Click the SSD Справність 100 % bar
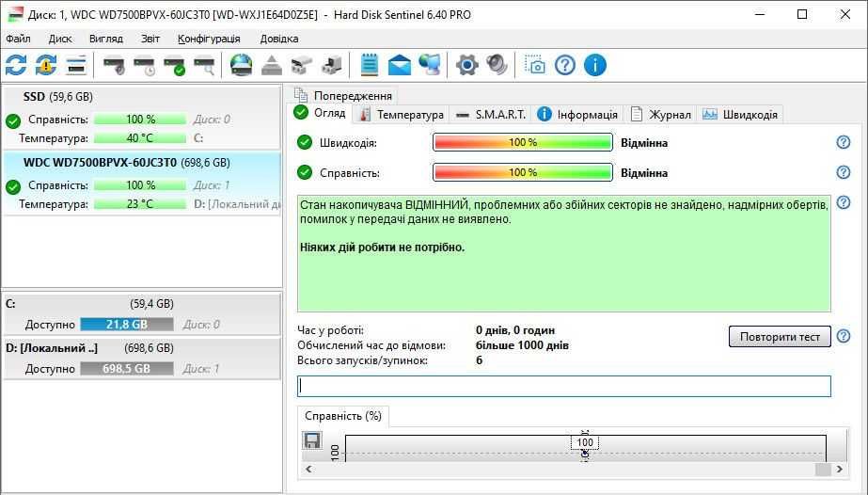Image resolution: width=868 pixels, height=495 pixels. [140, 119]
